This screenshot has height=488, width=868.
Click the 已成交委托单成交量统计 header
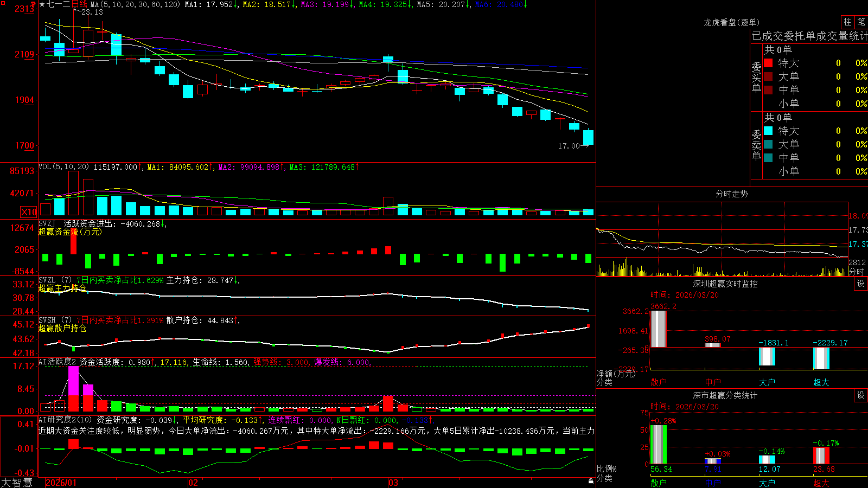coord(809,36)
